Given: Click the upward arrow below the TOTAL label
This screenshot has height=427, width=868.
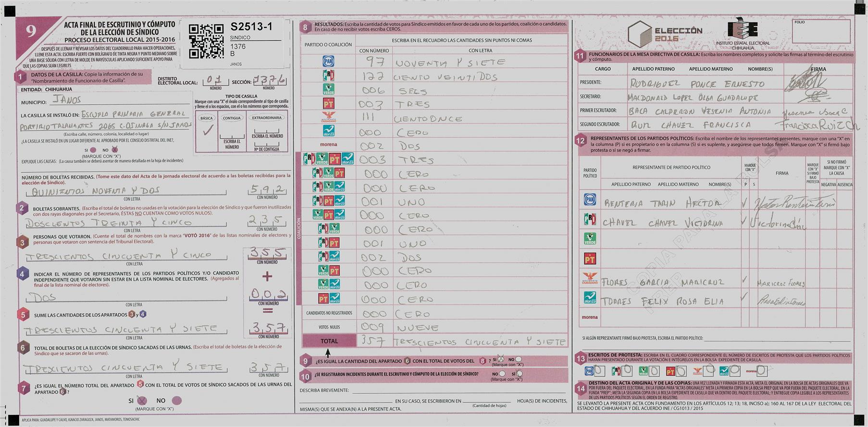Looking at the screenshot, I should [x=328, y=352].
